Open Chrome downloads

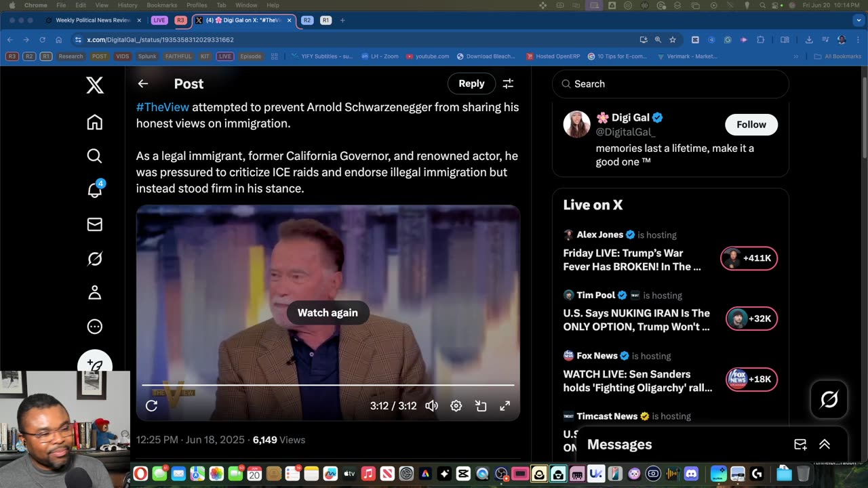coord(809,40)
